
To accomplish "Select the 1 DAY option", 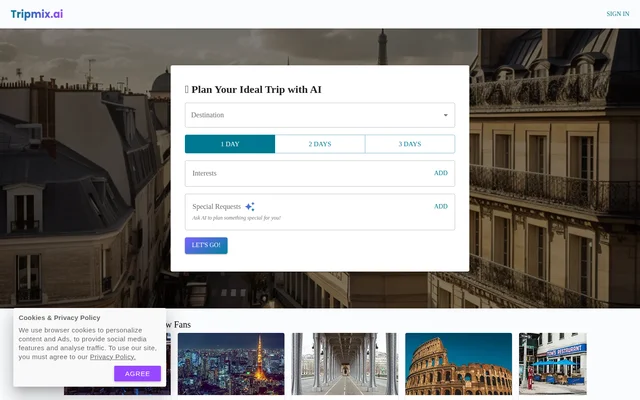I will (x=230, y=144).
